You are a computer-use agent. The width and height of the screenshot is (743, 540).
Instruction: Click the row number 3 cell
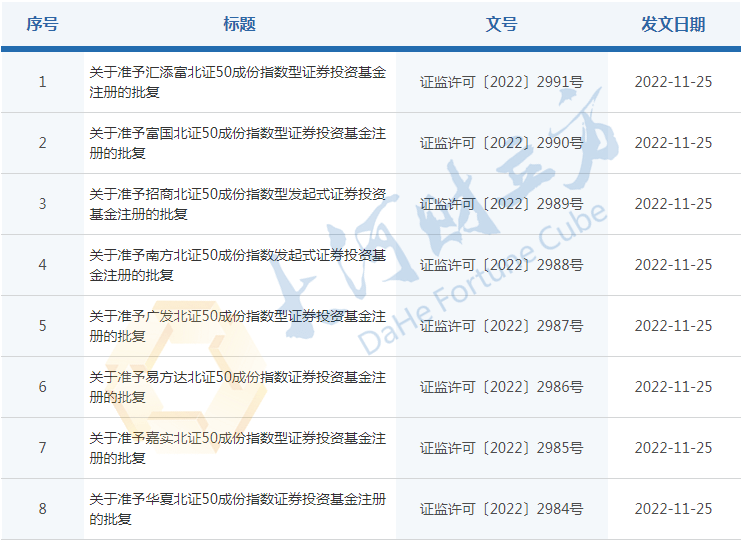pos(42,204)
